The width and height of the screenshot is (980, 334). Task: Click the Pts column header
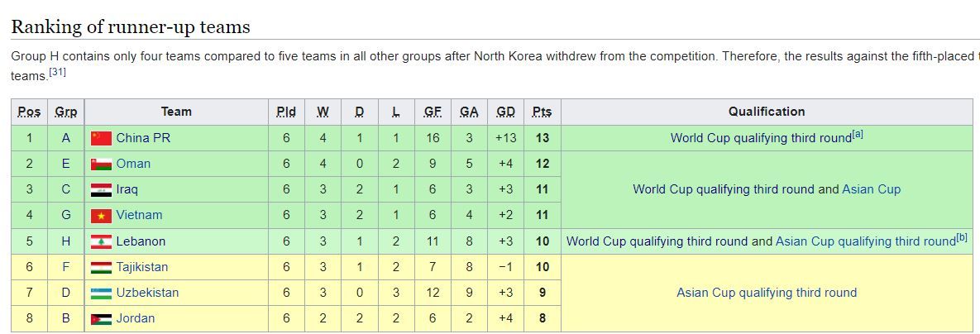542,112
